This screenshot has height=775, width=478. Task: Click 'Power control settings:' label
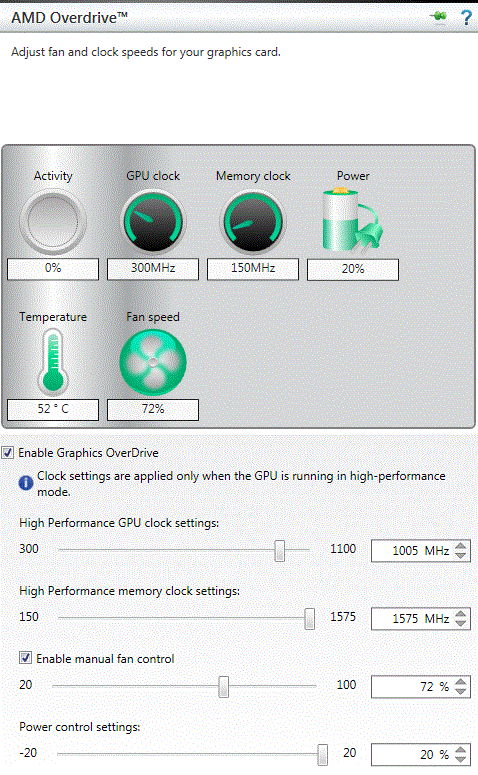pos(80,727)
